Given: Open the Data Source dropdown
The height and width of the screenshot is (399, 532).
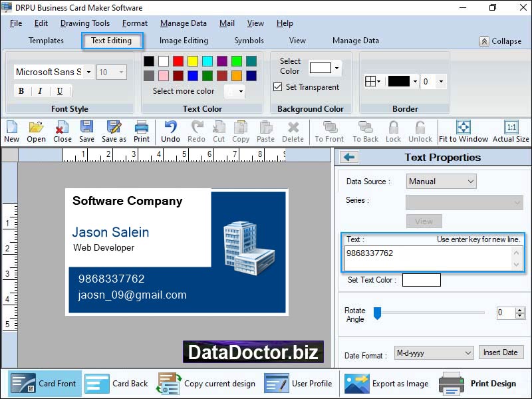Looking at the screenshot, I should pos(441,181).
